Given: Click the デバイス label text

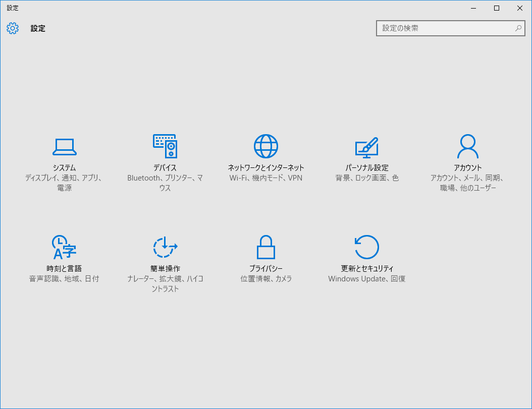Looking at the screenshot, I should click(165, 167).
